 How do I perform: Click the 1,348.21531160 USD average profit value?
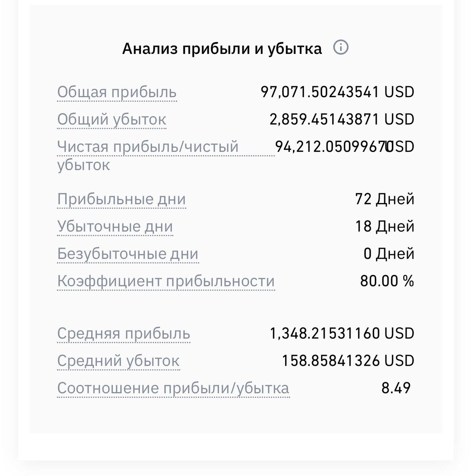coord(342,334)
